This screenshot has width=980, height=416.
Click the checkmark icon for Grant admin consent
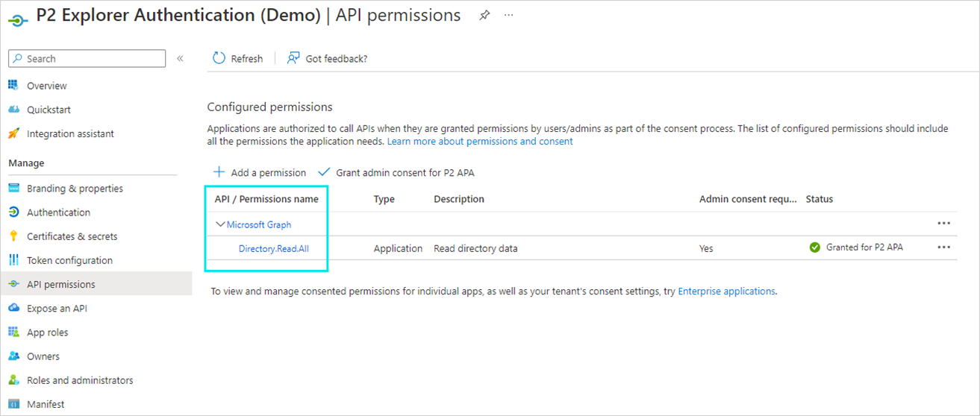[325, 172]
